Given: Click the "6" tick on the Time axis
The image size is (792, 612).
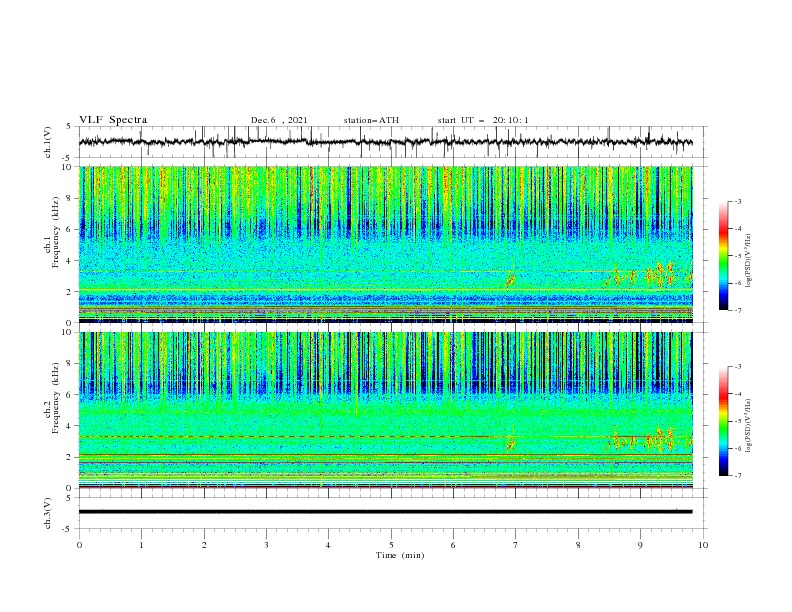Looking at the screenshot, I should [453, 545].
